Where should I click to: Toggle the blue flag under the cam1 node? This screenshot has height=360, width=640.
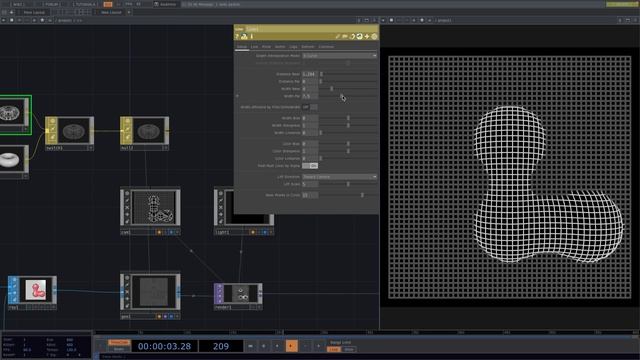171,232
